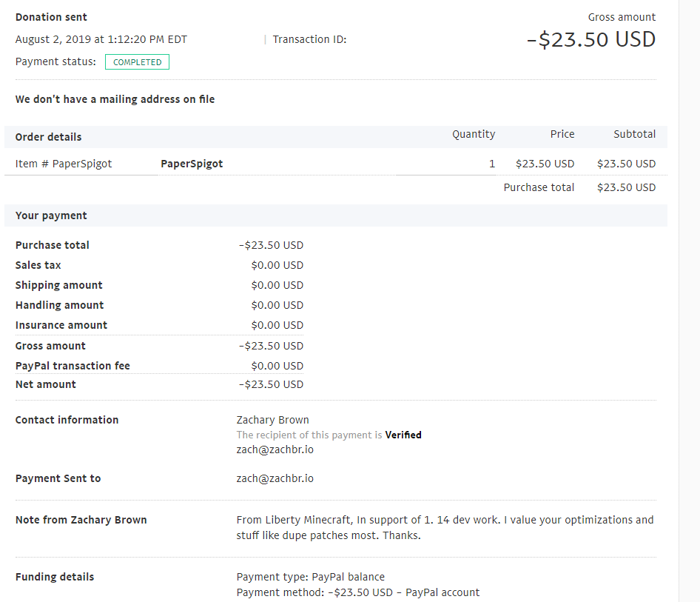
Task: Click the Purchase total label in order table
Action: coord(539,187)
